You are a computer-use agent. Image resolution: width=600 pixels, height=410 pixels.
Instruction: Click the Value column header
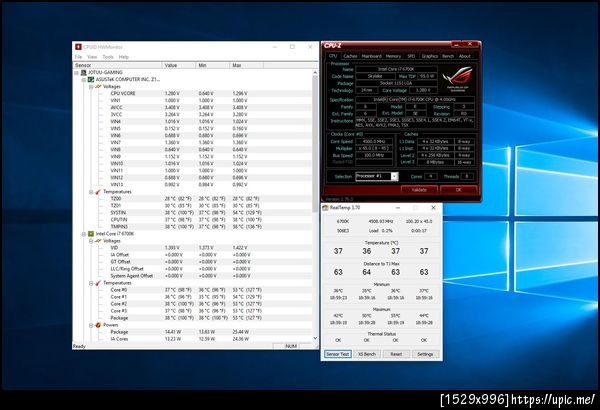pos(179,65)
